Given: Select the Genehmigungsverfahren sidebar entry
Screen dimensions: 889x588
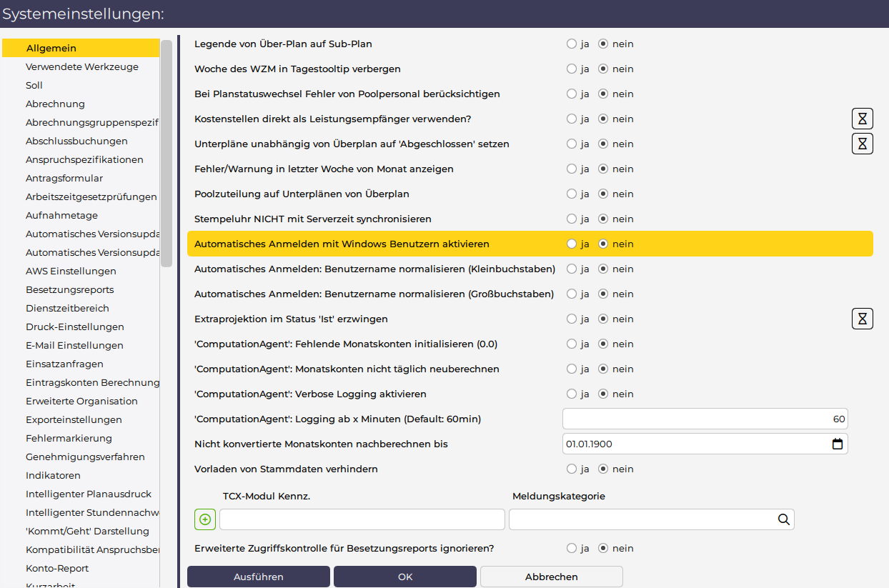Looking at the screenshot, I should click(x=85, y=457).
